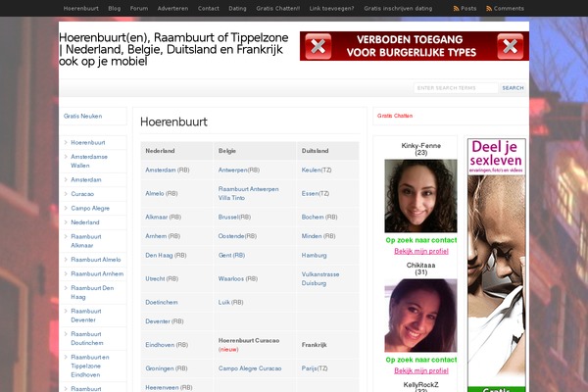Click the left X icon on red banner
This screenshot has height=392, width=588.
(x=318, y=46)
